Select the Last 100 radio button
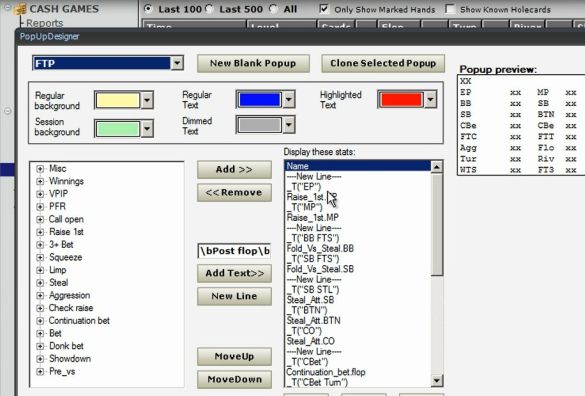This screenshot has height=396, width=585. pyautogui.click(x=148, y=8)
